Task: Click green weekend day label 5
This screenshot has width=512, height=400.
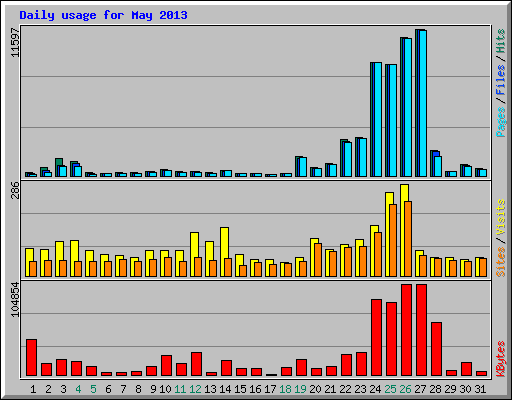Action: (x=93, y=389)
